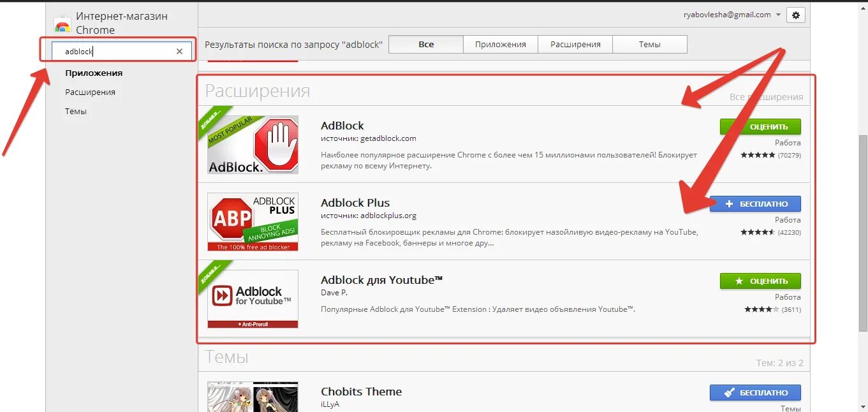This screenshot has height=412, width=868.
Task: Click the Расширения section heading
Action: 257,91
